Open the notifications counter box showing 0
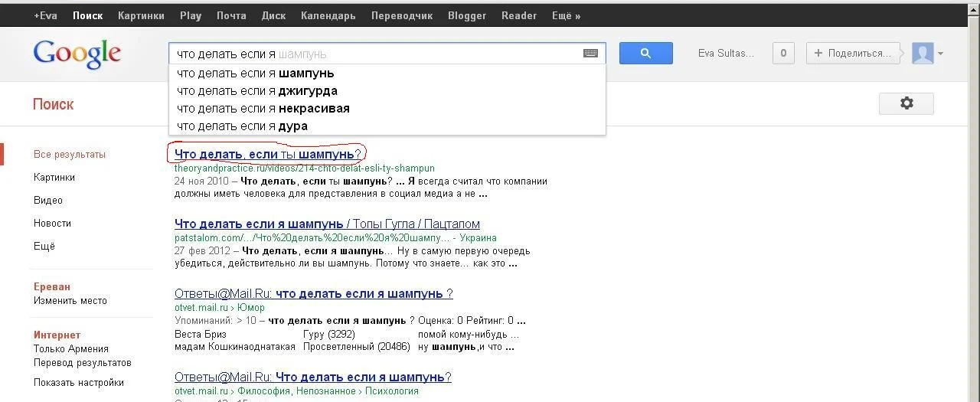The height and width of the screenshot is (402, 980). pyautogui.click(x=782, y=53)
